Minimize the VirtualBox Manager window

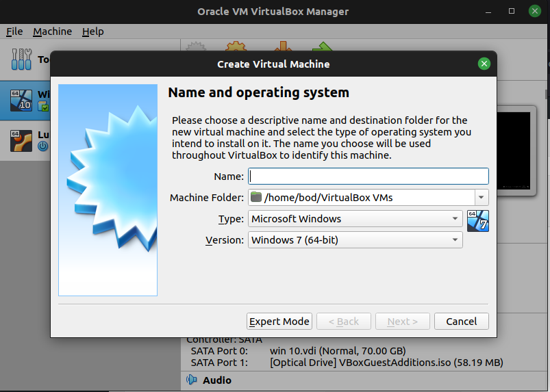488,12
